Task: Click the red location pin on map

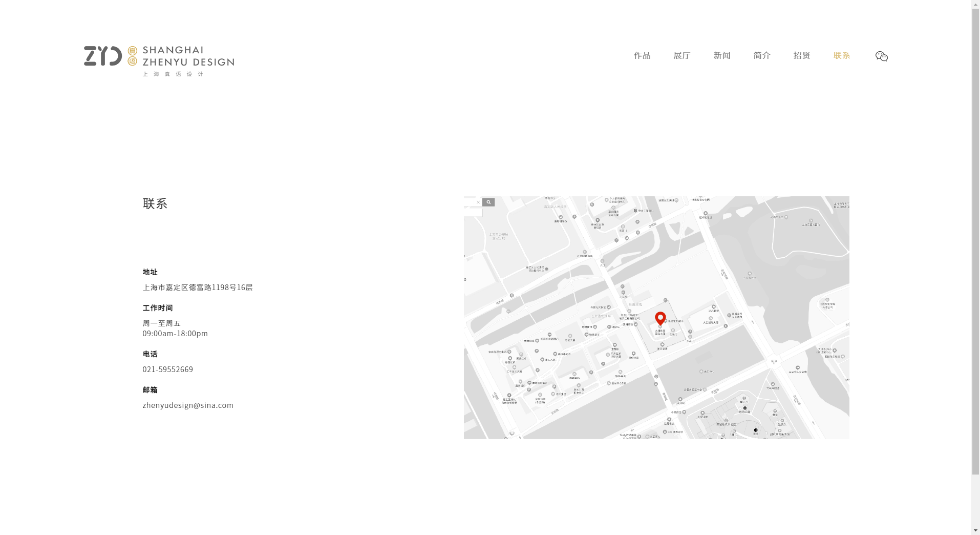Action: tap(661, 318)
